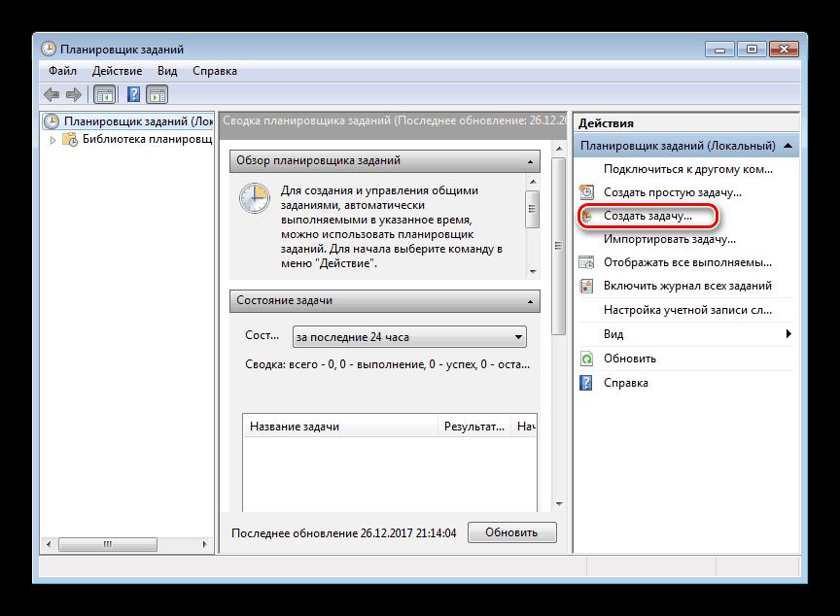Click the green 'Обновить' icon in Actions pane
This screenshot has height=616, width=840.
coord(586,359)
